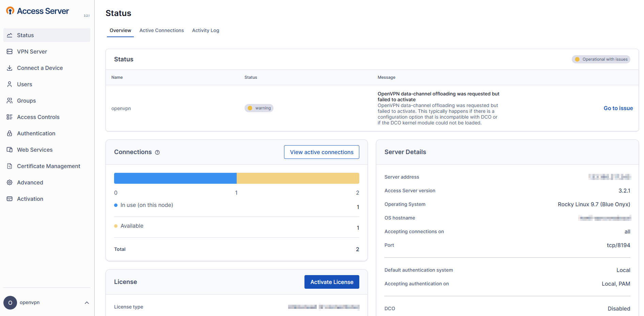This screenshot has width=644, height=316.
Task: Open the Activation menu item
Action: pos(47,199)
